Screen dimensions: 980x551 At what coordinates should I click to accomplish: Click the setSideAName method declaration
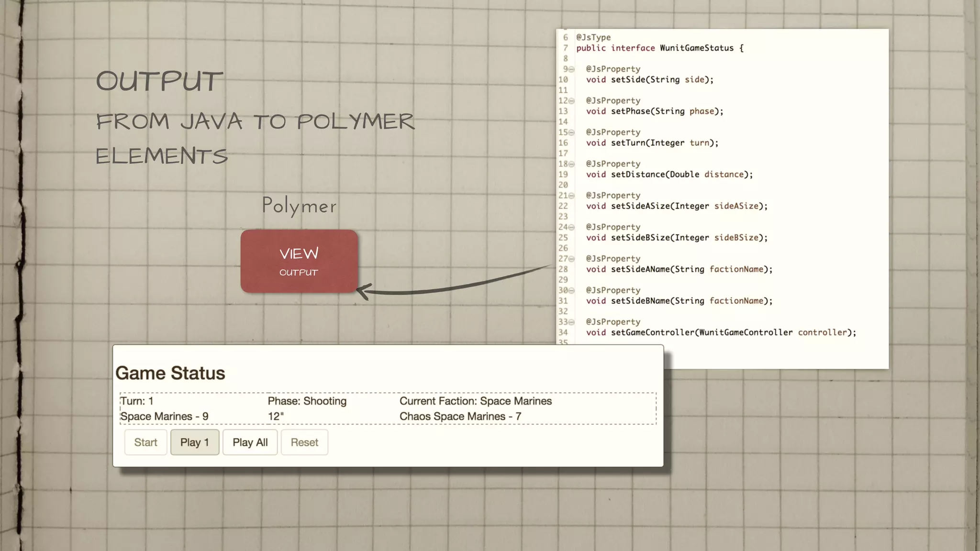[x=679, y=269]
